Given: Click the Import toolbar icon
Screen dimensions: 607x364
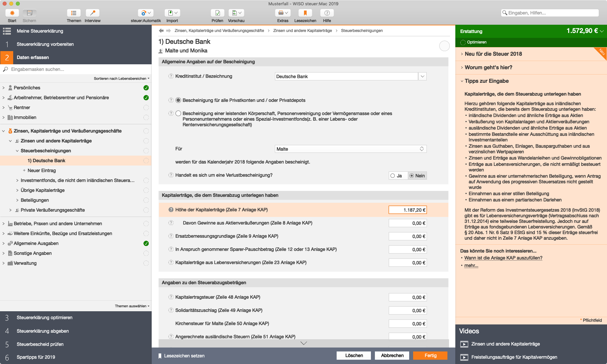Looking at the screenshot, I should click(x=172, y=13).
